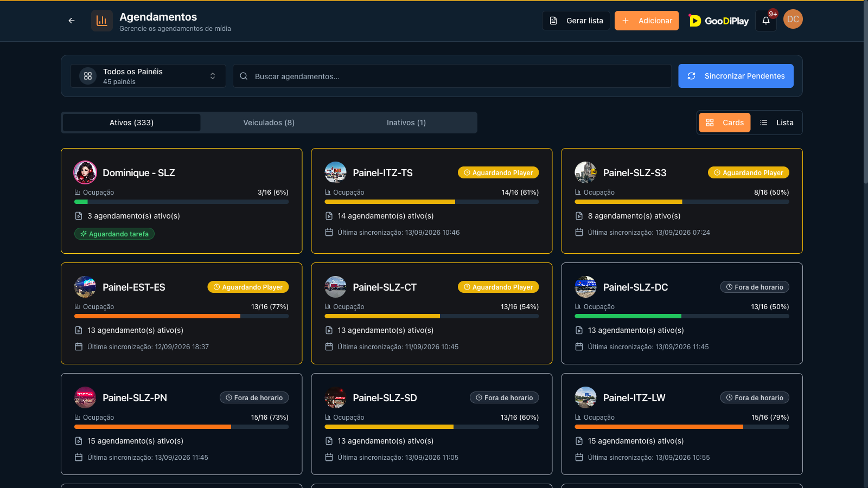Screen dimensions: 868x488
Task: Click Aguardando Player badge on Painel-ITZ-TS
Action: coord(498,172)
